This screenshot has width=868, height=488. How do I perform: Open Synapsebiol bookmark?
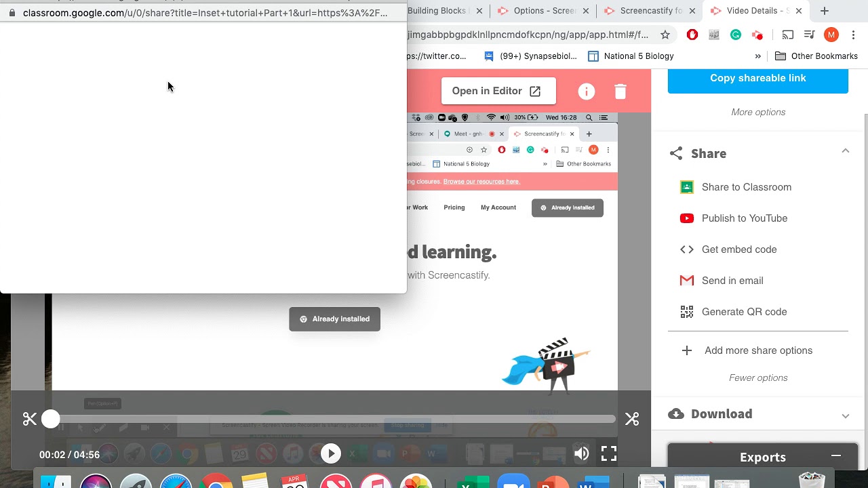[530, 56]
